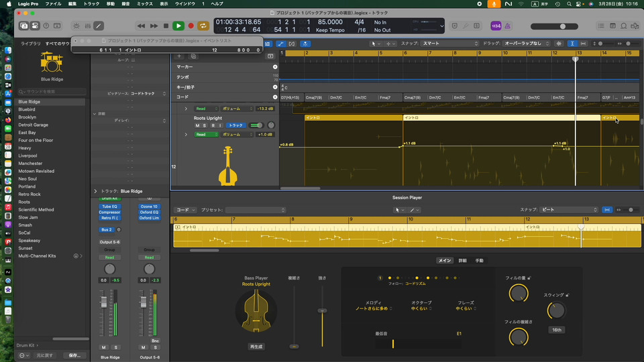Image resolution: width=644 pixels, height=362 pixels.
Task: Open the Loop Browser icon at top right
Action: point(625,26)
